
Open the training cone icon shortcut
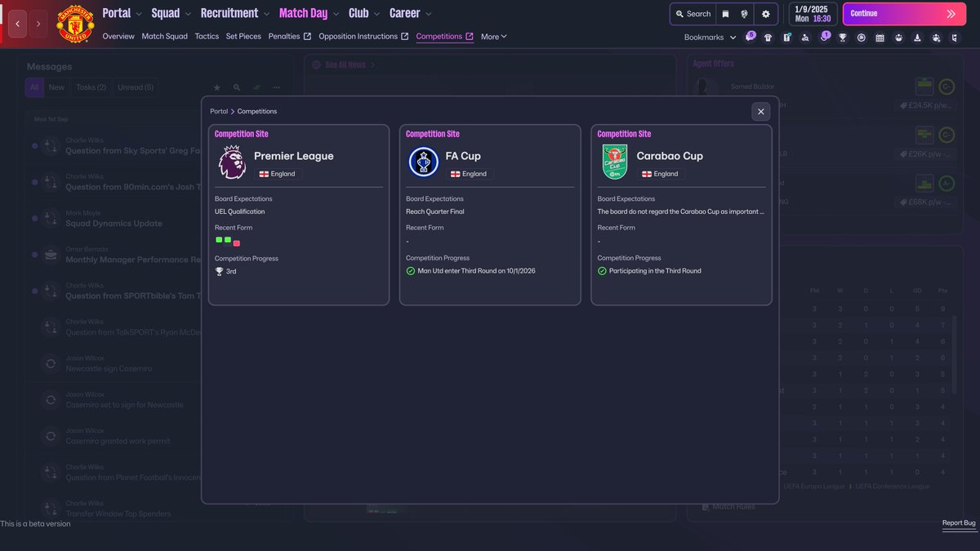917,38
